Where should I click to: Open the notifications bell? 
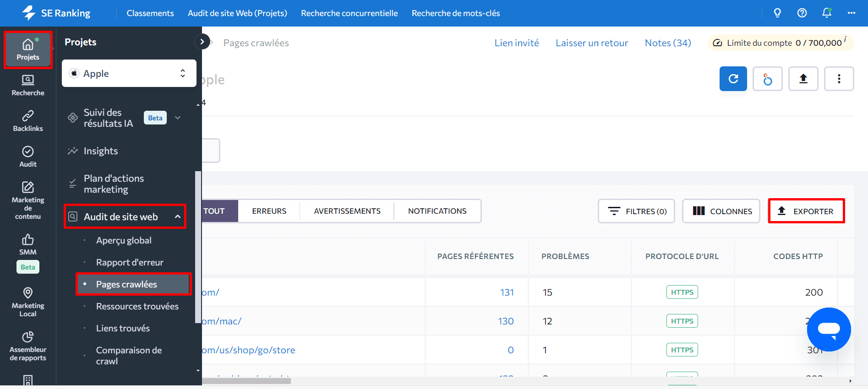coord(827,13)
